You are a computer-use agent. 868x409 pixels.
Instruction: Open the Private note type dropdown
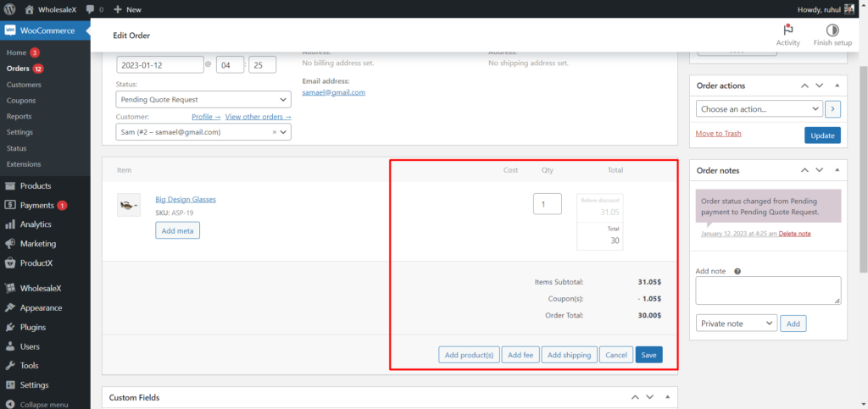point(736,323)
